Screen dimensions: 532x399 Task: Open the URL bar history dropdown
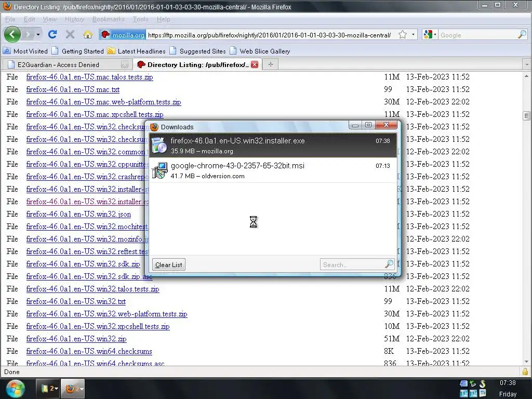413,35
